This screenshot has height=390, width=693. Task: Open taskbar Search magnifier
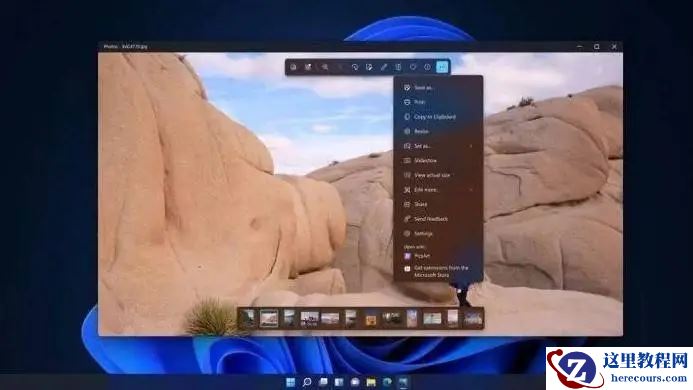click(307, 382)
